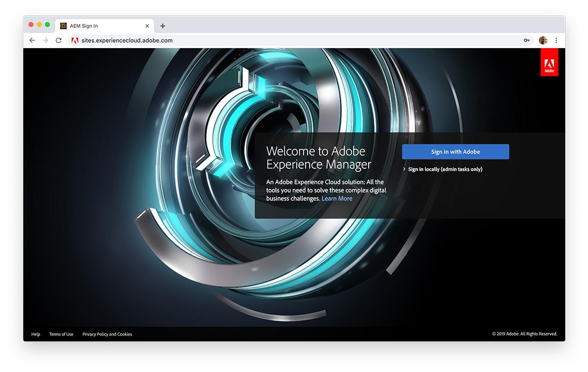Click the Sign in with Adobe button

coord(455,151)
